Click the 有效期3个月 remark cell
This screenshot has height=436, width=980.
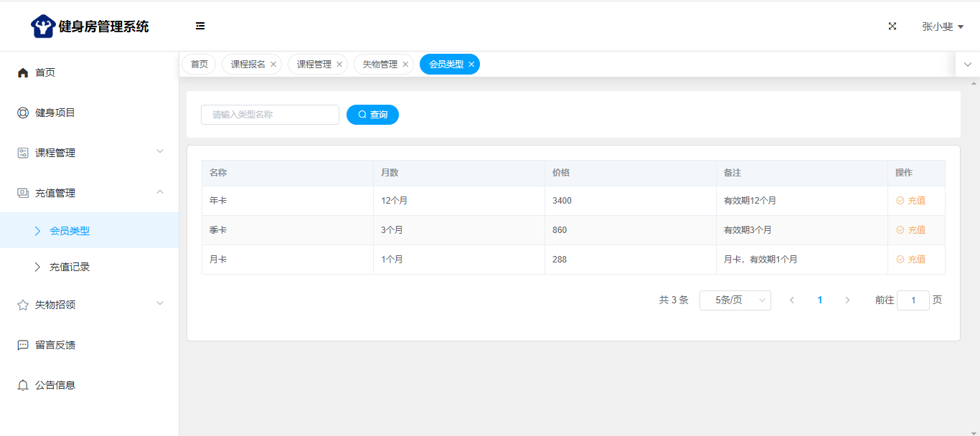[x=802, y=230]
